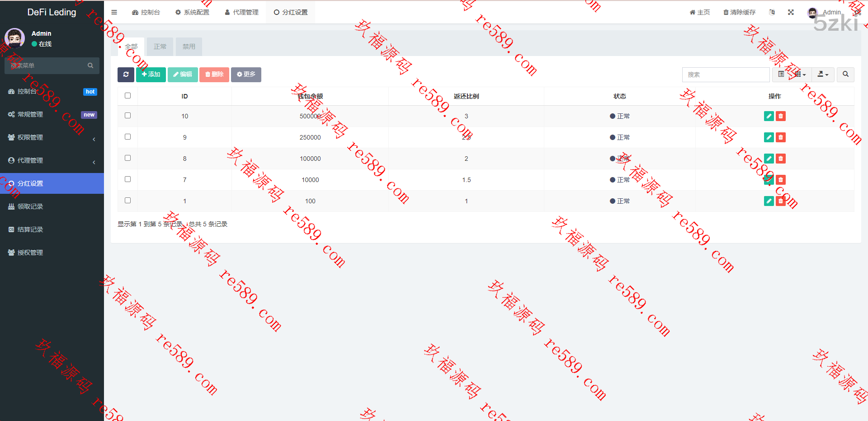Open the 系统配置 top navigation tab
Screen dimensions: 868x421
(192, 12)
